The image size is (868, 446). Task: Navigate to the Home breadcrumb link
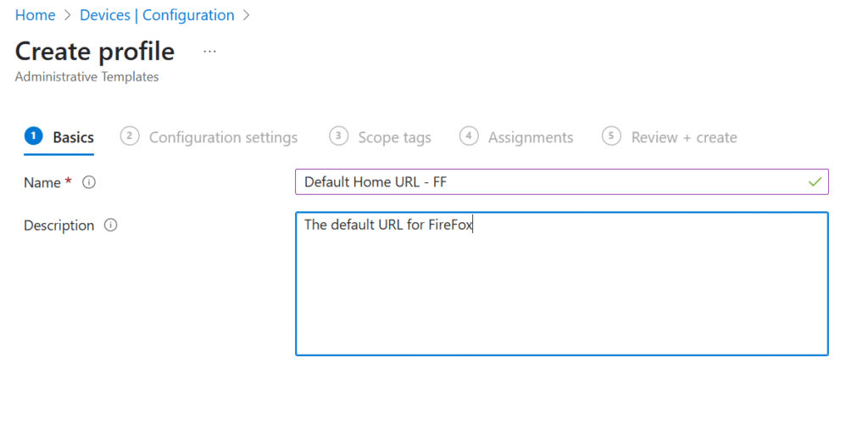(35, 15)
